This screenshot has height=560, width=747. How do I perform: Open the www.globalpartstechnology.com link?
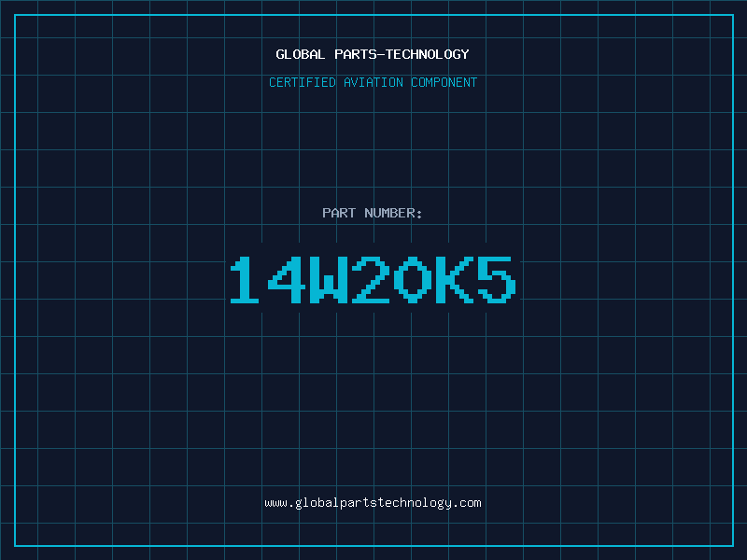click(x=373, y=503)
